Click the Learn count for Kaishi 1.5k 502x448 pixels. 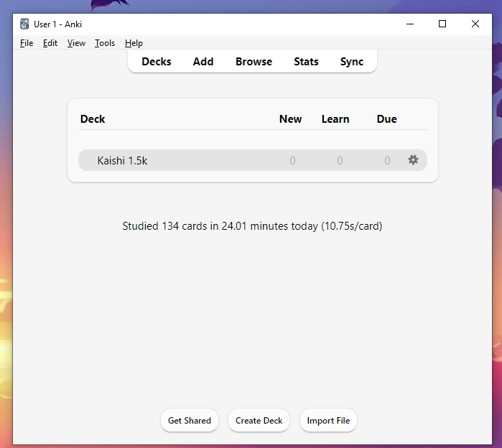[340, 160]
